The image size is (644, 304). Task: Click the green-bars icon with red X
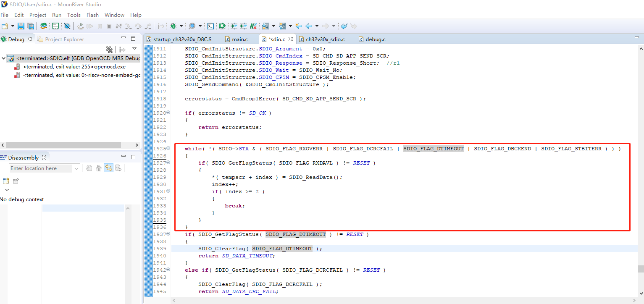253,26
